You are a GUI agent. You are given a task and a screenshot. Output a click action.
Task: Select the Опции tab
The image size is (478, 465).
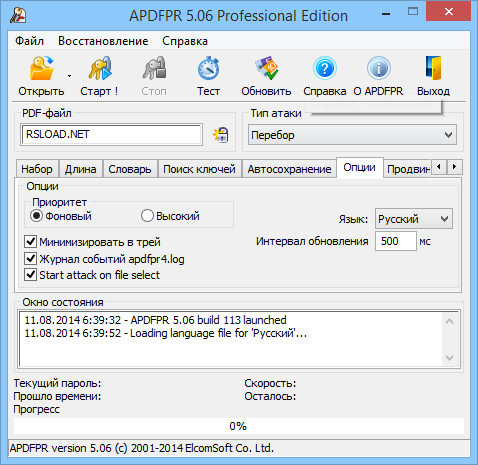tap(360, 167)
